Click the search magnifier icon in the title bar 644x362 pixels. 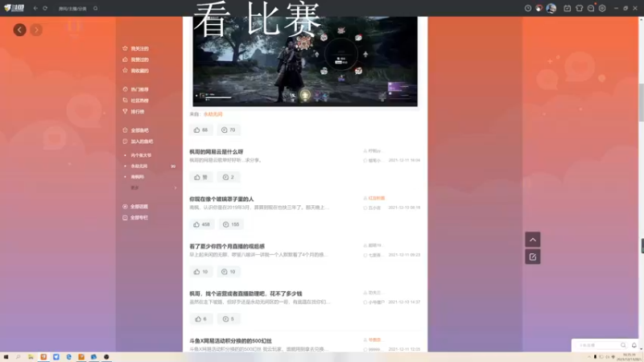point(95,8)
